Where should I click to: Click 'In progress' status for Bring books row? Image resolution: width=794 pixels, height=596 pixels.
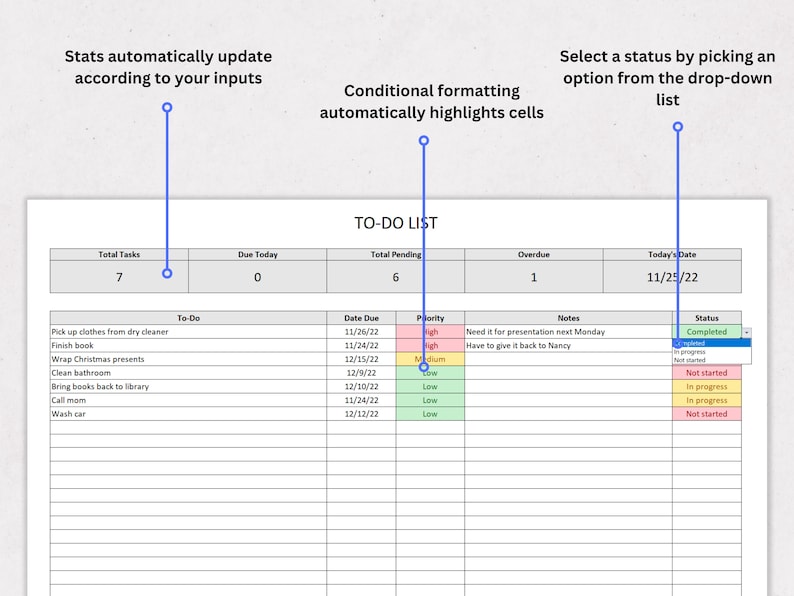707,386
